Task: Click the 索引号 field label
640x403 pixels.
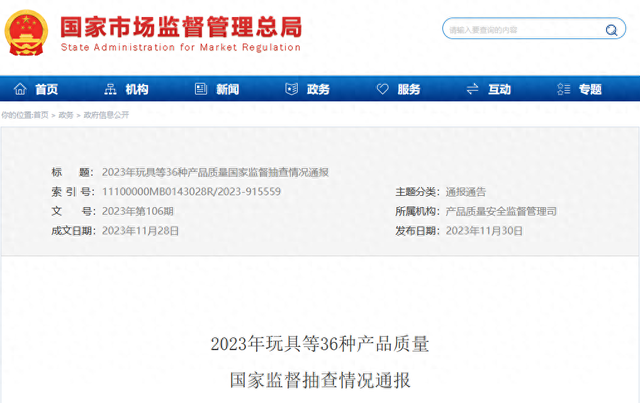Action: pyautogui.click(x=73, y=192)
